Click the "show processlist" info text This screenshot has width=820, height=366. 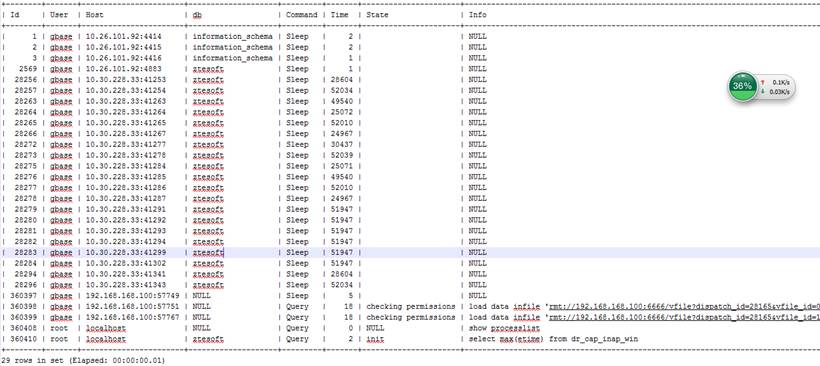[x=504, y=328]
